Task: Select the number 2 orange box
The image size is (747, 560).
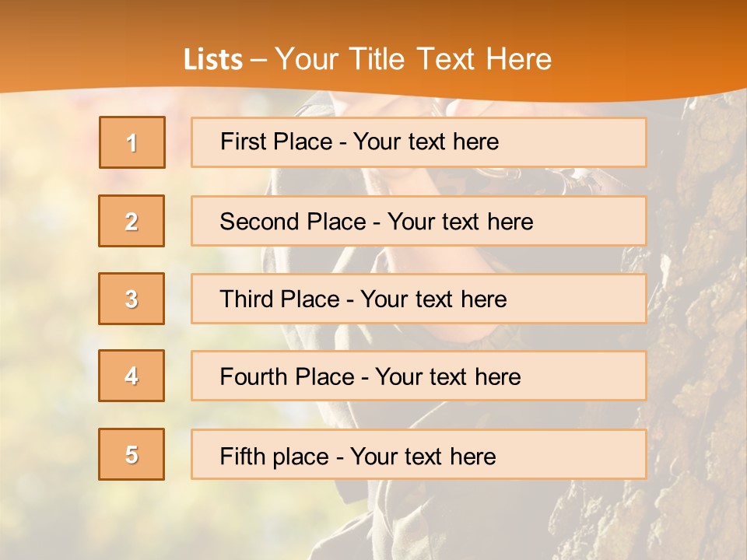Action: pyautogui.click(x=132, y=221)
